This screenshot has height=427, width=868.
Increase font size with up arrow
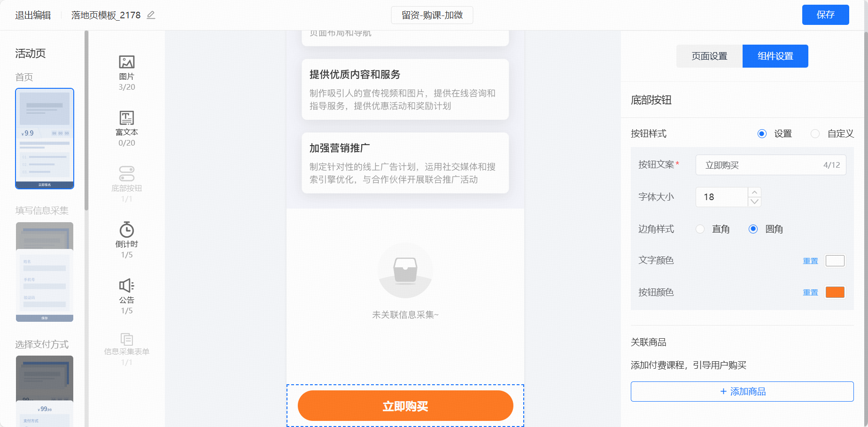click(754, 192)
